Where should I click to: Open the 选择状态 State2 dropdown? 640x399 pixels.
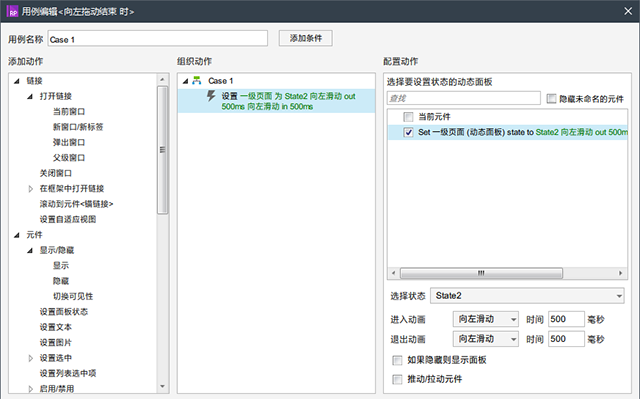point(527,296)
